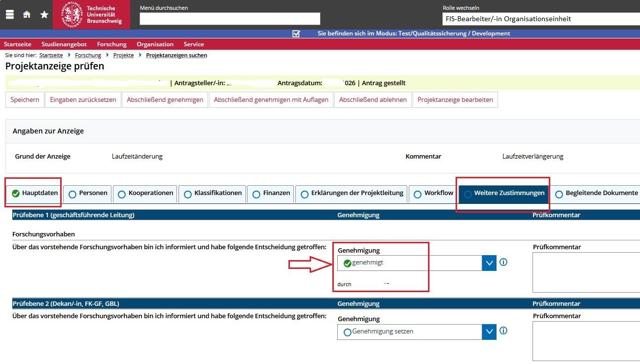Open the Service menu
This screenshot has width=640, height=364.
pyautogui.click(x=194, y=44)
